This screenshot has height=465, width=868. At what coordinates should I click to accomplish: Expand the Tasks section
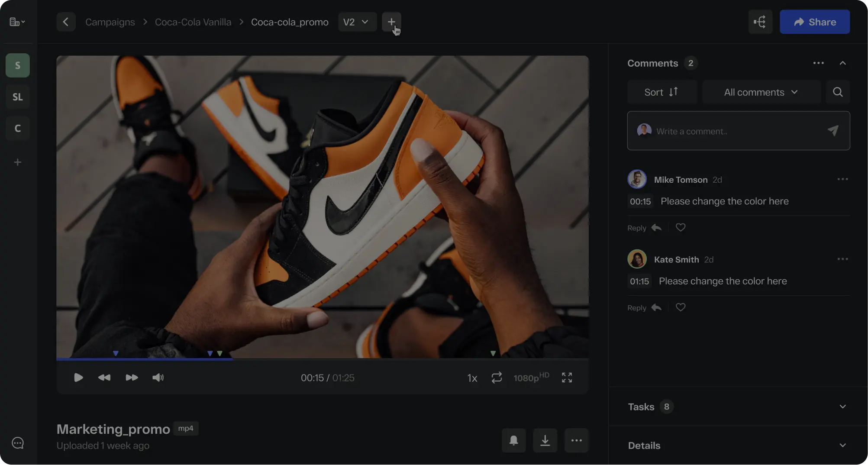pos(842,407)
